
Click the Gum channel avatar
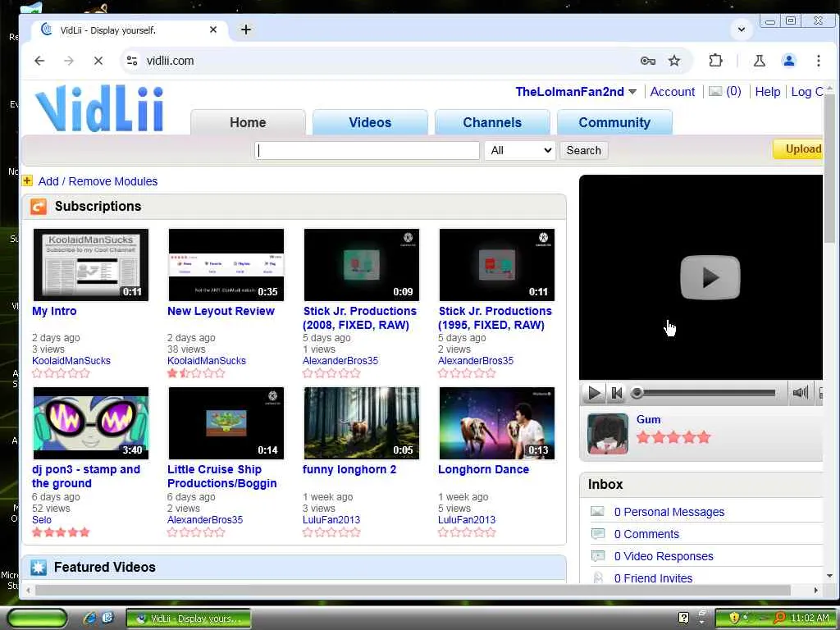(608, 434)
